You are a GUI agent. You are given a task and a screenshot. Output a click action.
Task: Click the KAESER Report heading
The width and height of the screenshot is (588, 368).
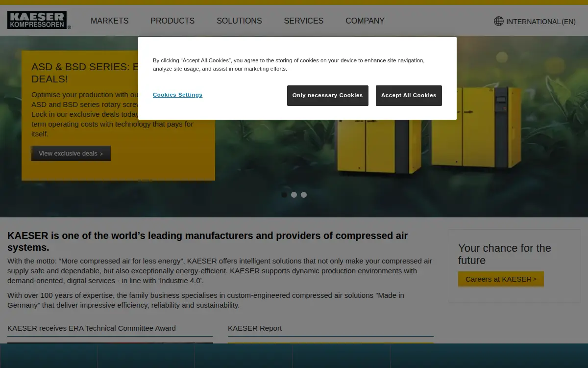click(255, 328)
